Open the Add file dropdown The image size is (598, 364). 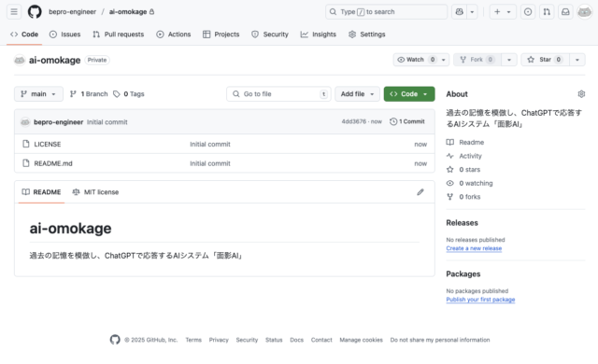(x=357, y=94)
